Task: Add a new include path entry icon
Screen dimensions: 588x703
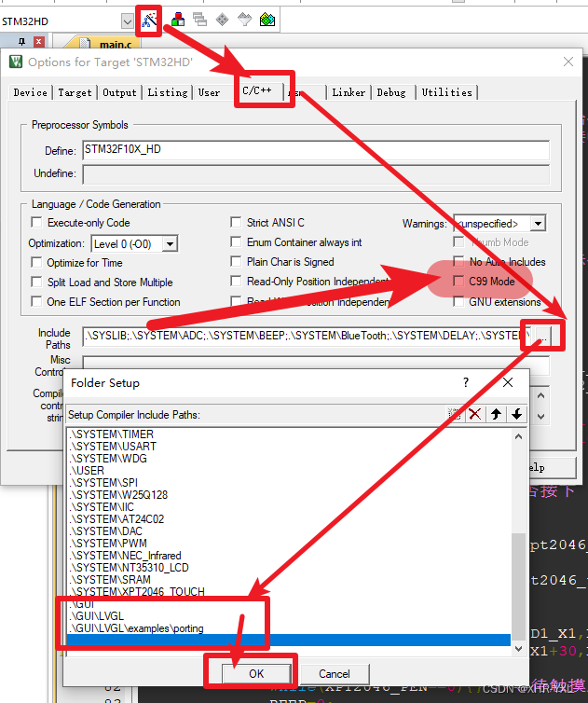Action: (455, 414)
